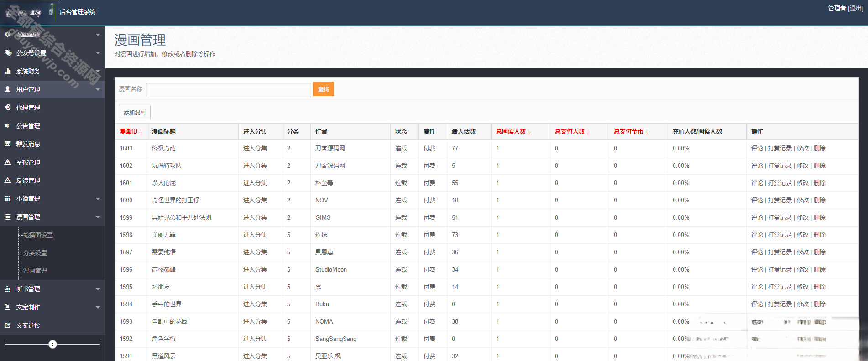Click the icon beside 文案制作

8,307
